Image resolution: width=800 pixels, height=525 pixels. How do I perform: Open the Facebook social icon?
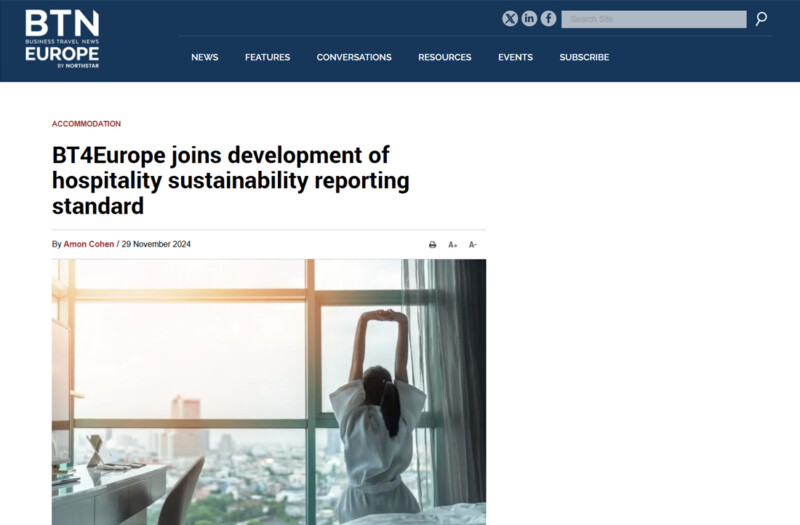coord(548,19)
